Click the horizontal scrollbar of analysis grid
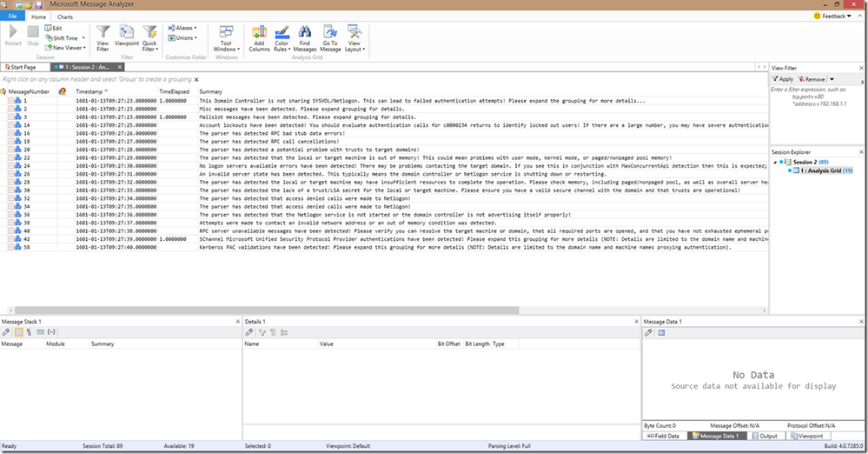The image size is (868, 454). click(267, 310)
